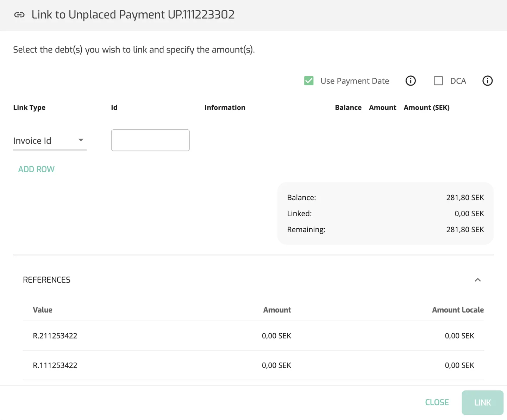Click the Balance value 281,80 SEK
The height and width of the screenshot is (420, 507).
tap(465, 198)
